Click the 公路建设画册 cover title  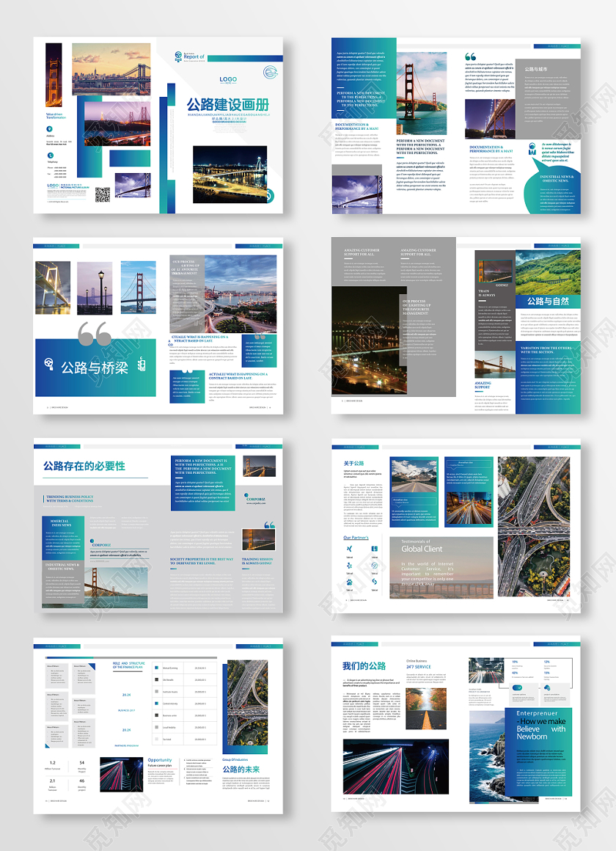(x=229, y=104)
